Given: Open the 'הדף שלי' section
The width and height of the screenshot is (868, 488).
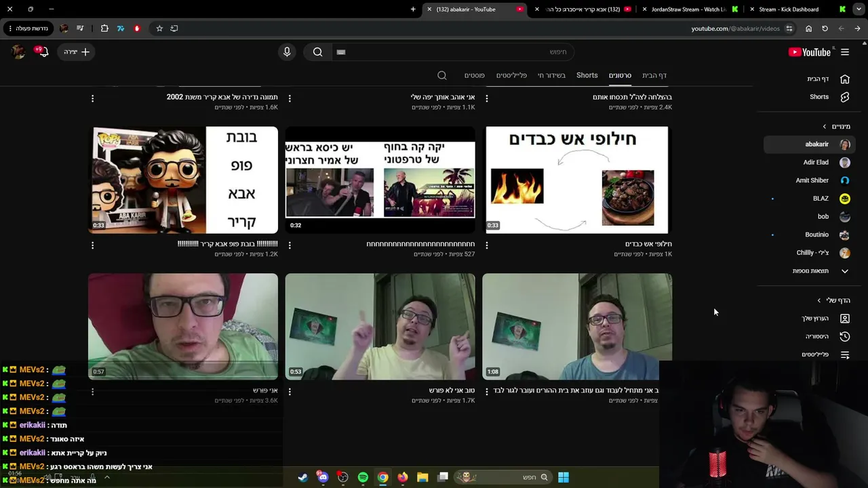Looking at the screenshot, I should pyautogui.click(x=834, y=300).
